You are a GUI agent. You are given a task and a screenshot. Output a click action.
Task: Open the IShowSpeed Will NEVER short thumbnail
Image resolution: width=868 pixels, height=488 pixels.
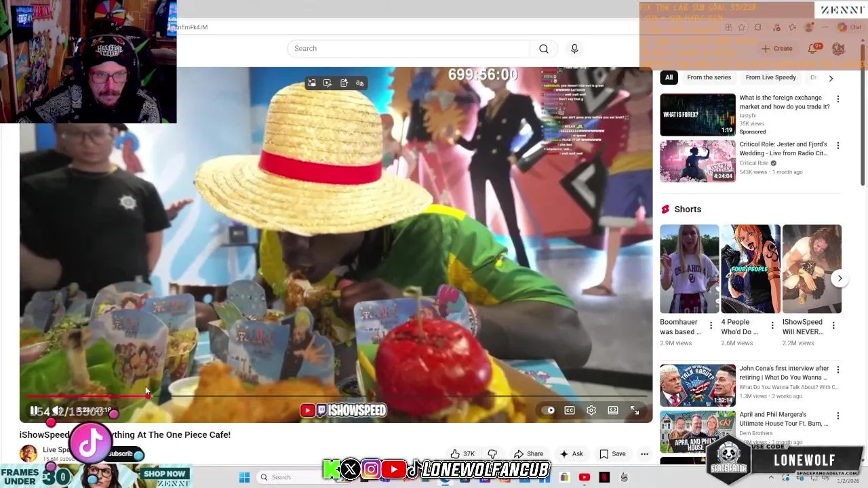click(x=812, y=269)
